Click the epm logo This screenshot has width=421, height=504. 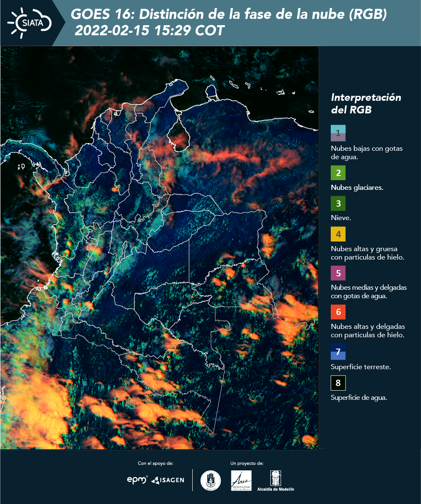coord(137,480)
